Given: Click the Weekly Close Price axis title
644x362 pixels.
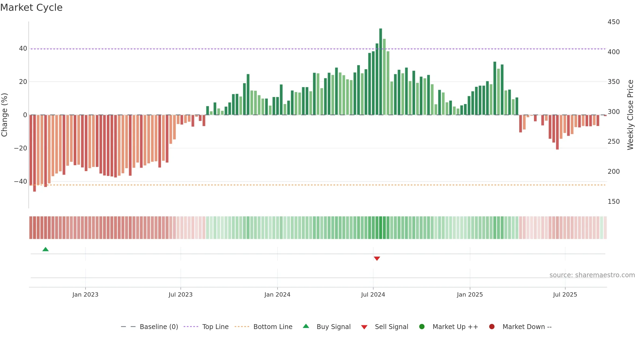Looking at the screenshot, I should [x=630, y=115].
